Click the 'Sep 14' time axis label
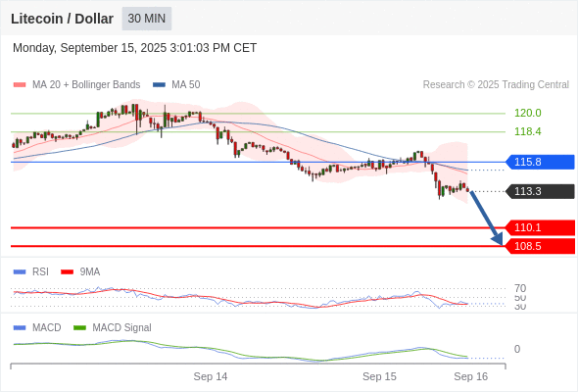 click(x=211, y=376)
